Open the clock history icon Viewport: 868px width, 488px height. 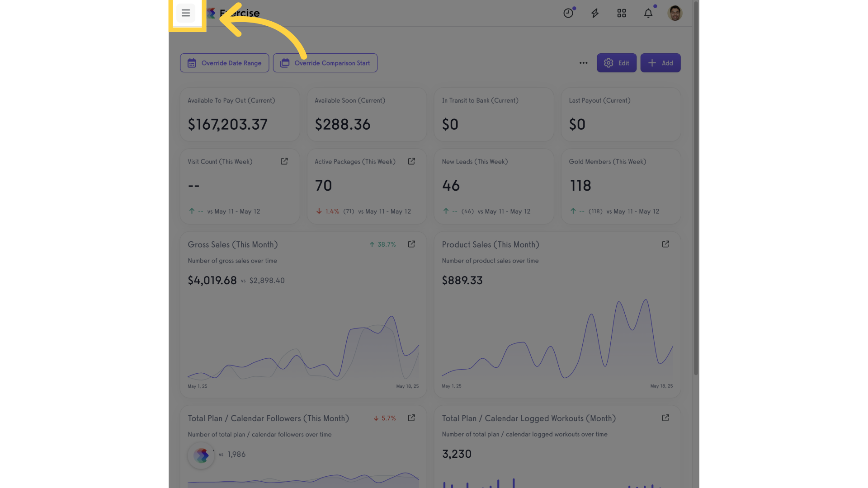tap(568, 13)
